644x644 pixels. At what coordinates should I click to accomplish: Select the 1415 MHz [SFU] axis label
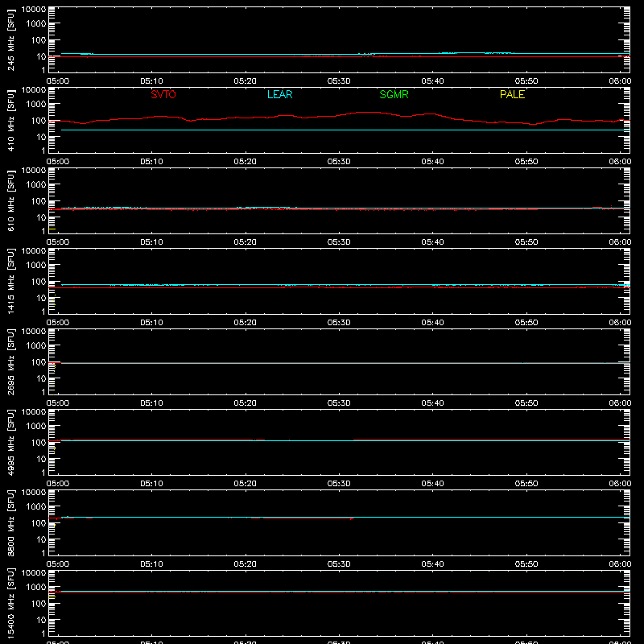tap(11, 281)
